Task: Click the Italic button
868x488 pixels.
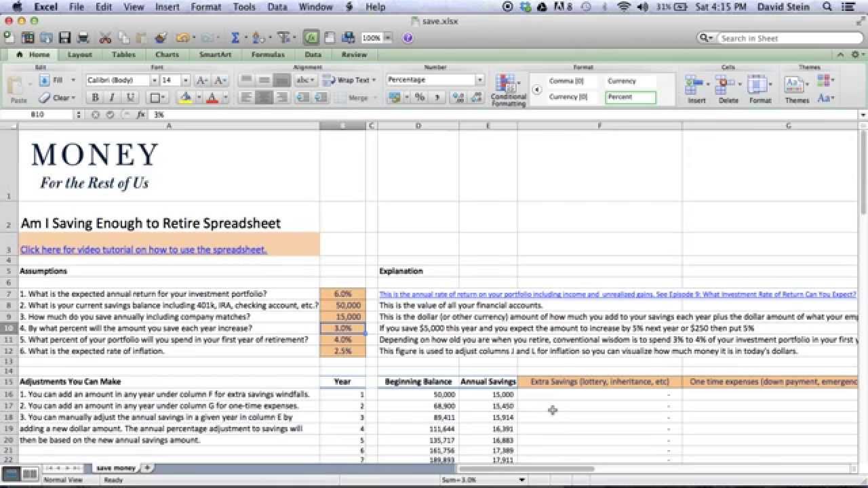Action: point(113,98)
